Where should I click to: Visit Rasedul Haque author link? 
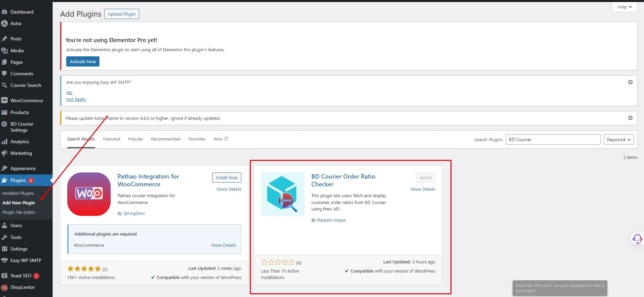coord(331,220)
